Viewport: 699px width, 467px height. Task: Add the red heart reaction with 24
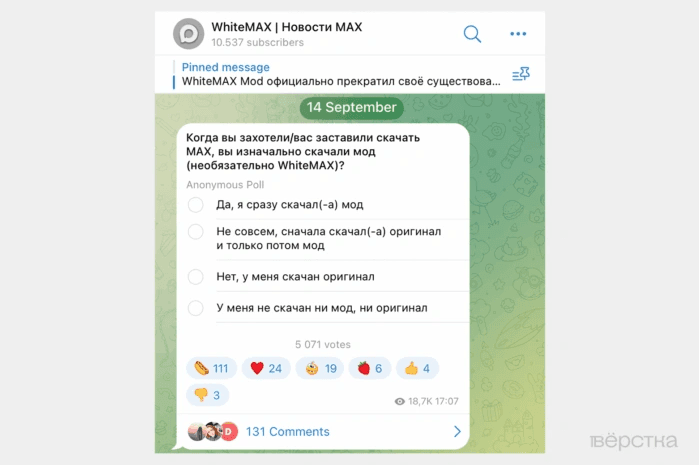point(266,369)
